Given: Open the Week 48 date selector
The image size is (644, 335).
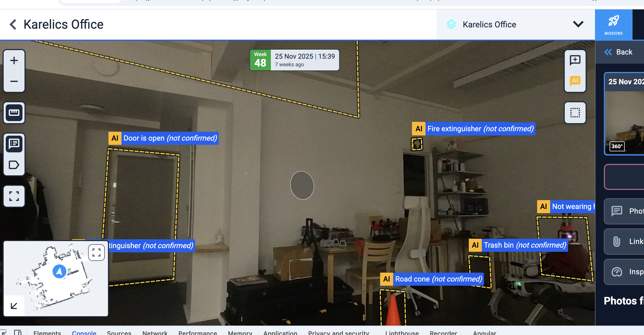Looking at the screenshot, I should (294, 60).
